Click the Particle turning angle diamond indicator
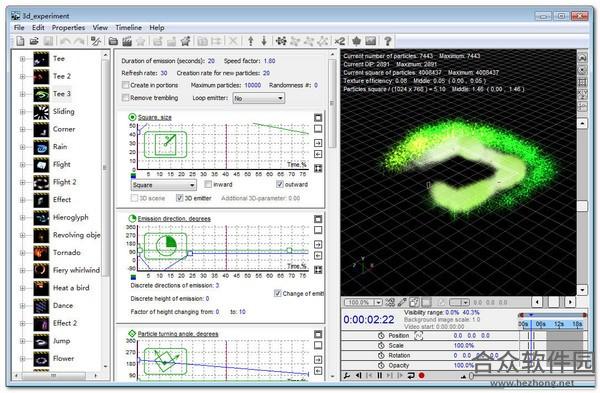This screenshot has height=393, width=600. tap(132, 334)
